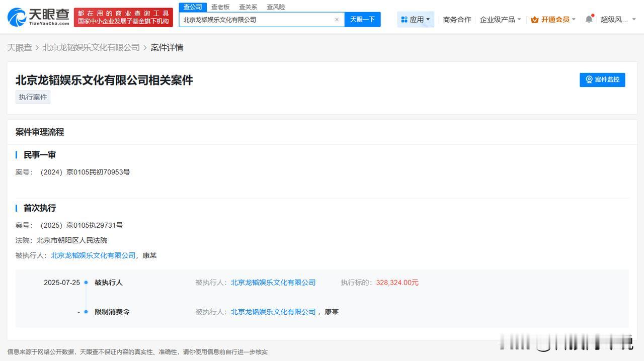This screenshot has width=644, height=361.
Task: Go to 天眼查 breadcrumb home link
Action: tap(20, 47)
